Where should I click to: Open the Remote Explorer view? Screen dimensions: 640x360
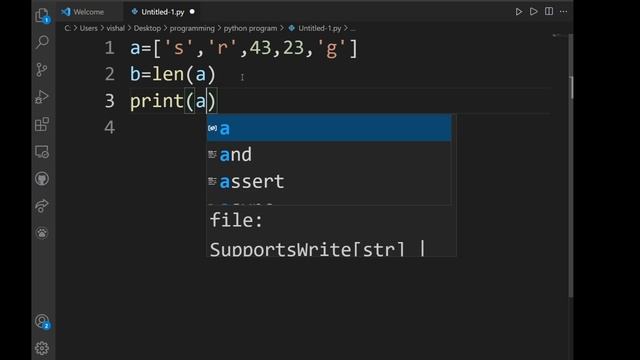click(x=42, y=152)
